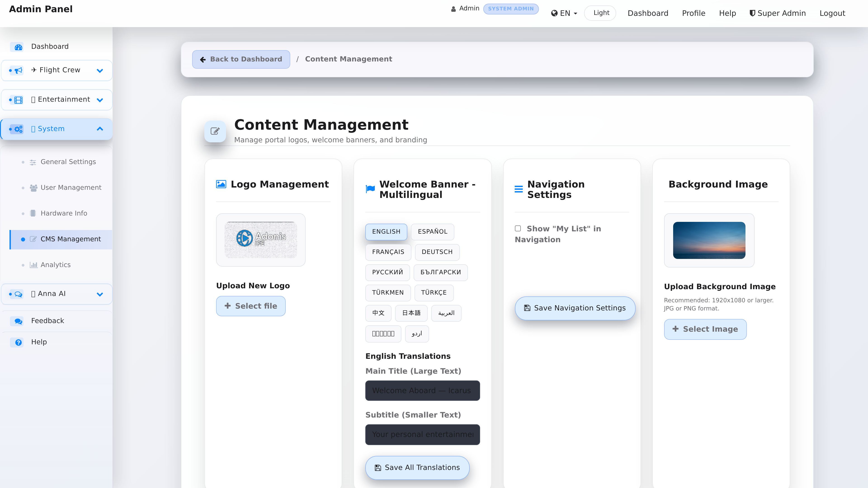This screenshot has height=488, width=868.
Task: Select the РУССКИЙ language tab
Action: click(x=387, y=272)
